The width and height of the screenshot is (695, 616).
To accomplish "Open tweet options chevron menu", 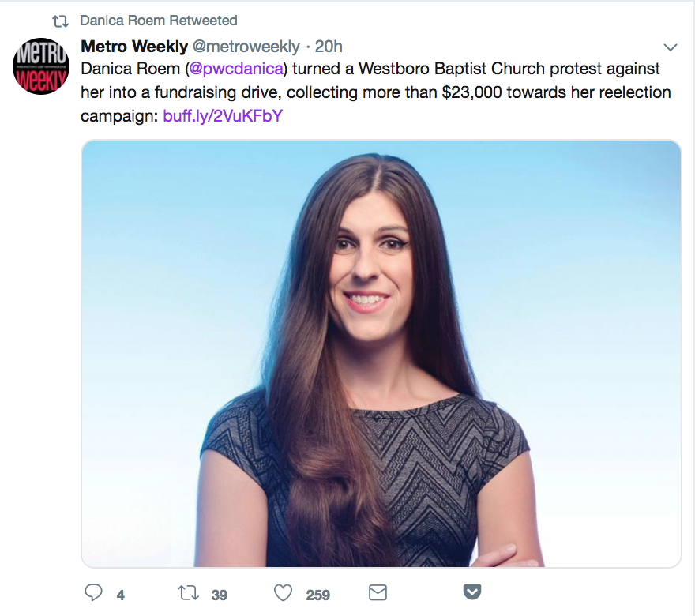I will (x=671, y=47).
